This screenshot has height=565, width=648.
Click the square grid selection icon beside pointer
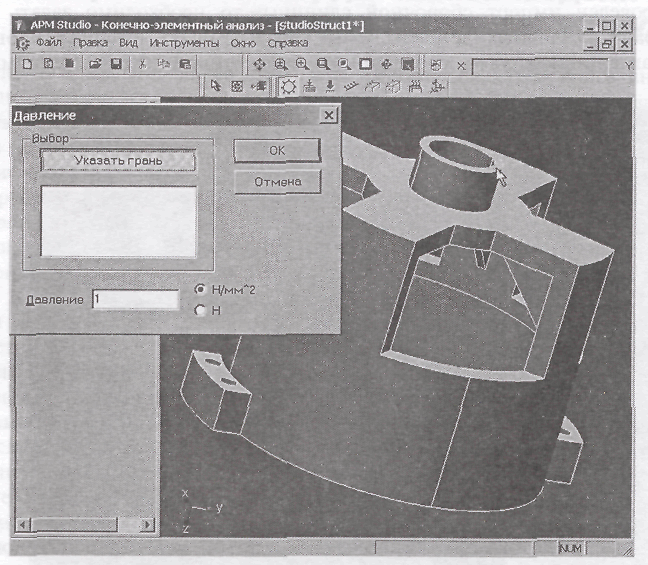point(237,86)
